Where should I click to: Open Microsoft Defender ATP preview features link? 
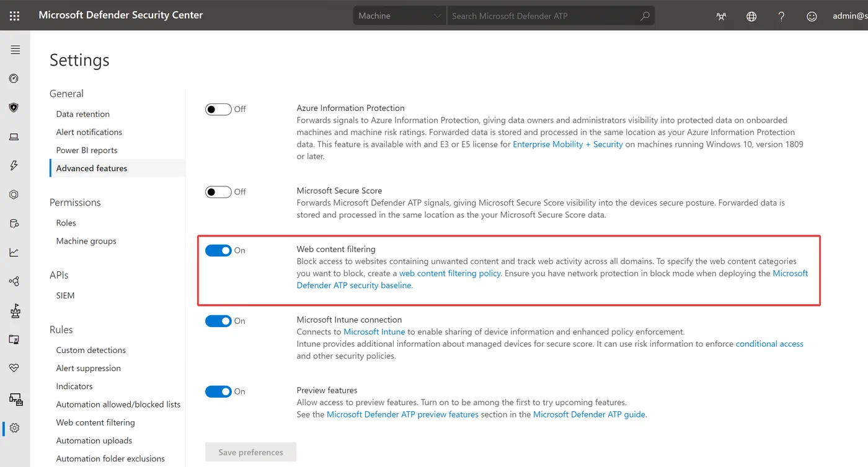tap(403, 414)
